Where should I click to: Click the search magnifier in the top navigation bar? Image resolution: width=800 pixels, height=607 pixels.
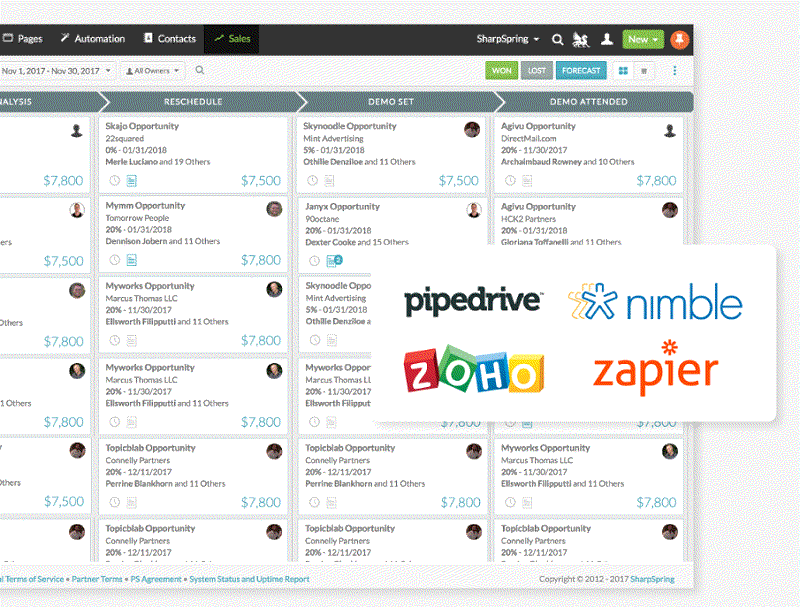click(x=558, y=39)
